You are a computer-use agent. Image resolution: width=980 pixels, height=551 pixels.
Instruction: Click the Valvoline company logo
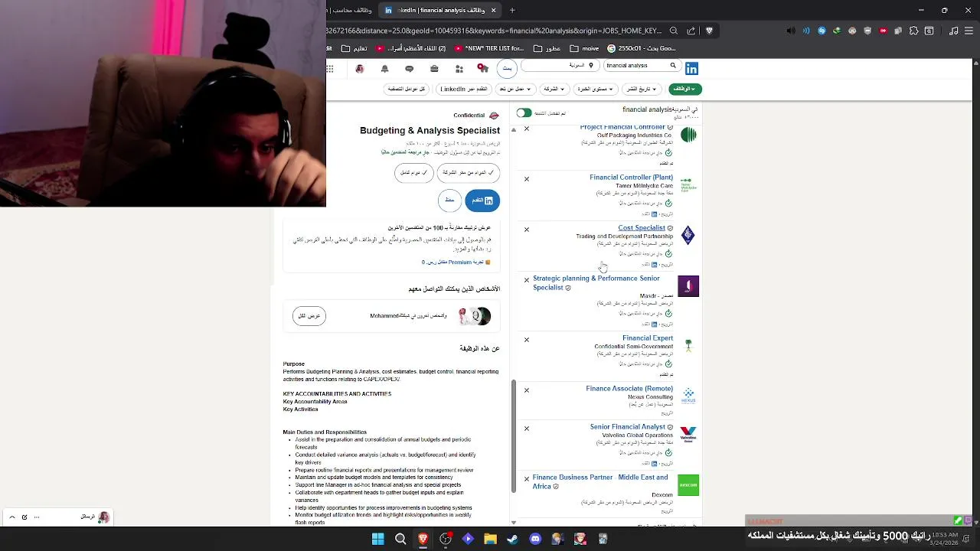pyautogui.click(x=688, y=434)
